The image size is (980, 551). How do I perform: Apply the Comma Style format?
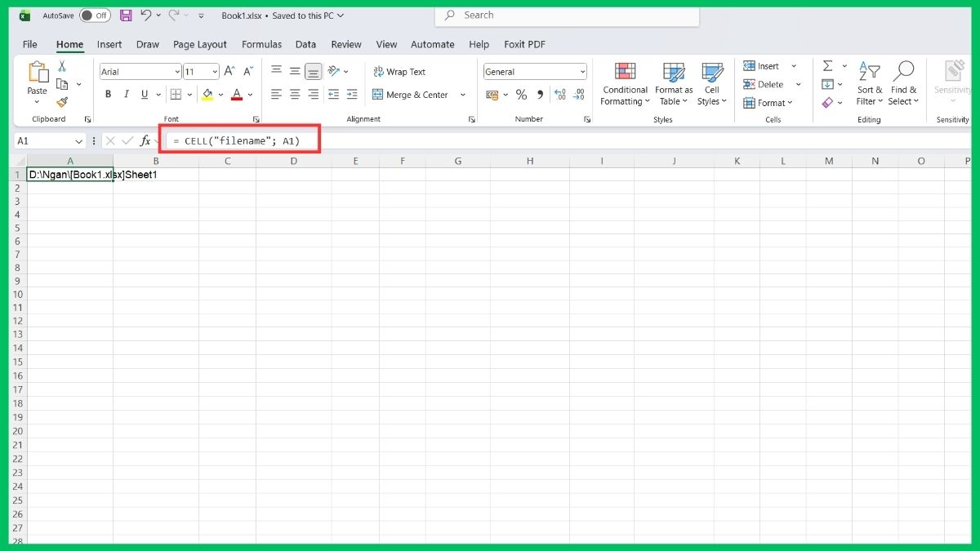[539, 95]
